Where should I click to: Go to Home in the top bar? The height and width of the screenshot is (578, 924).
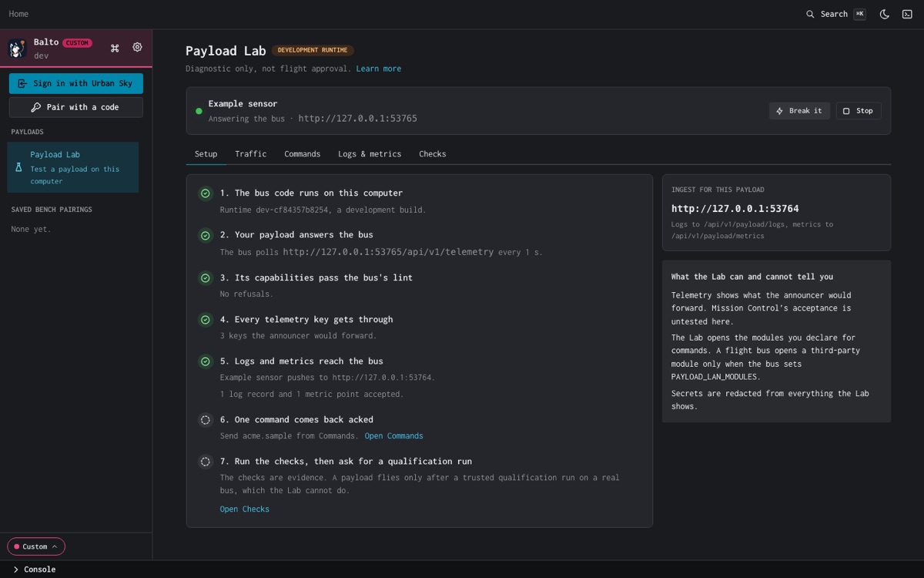pyautogui.click(x=18, y=14)
